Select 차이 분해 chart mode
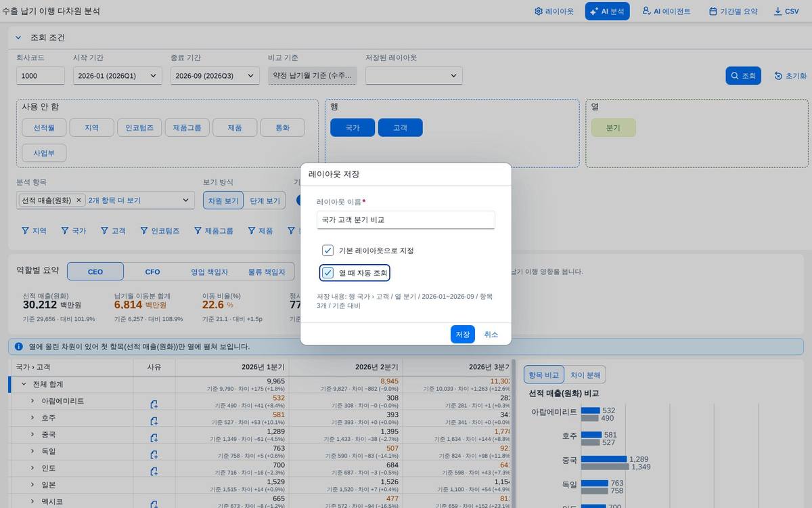 click(x=585, y=375)
